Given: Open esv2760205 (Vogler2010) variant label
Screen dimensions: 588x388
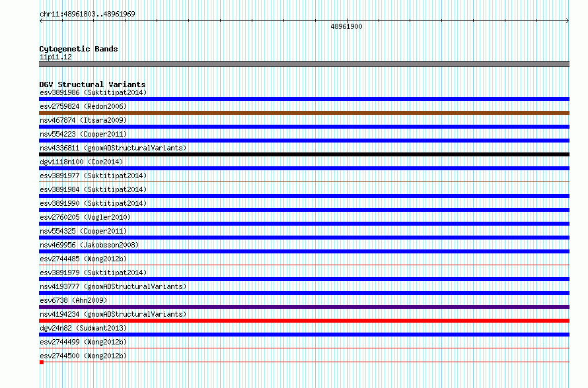Looking at the screenshot, I should tap(85, 217).
